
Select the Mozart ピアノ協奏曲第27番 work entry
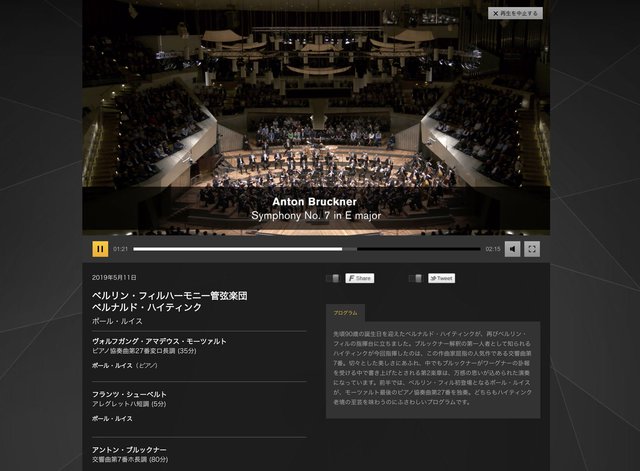pyautogui.click(x=144, y=351)
